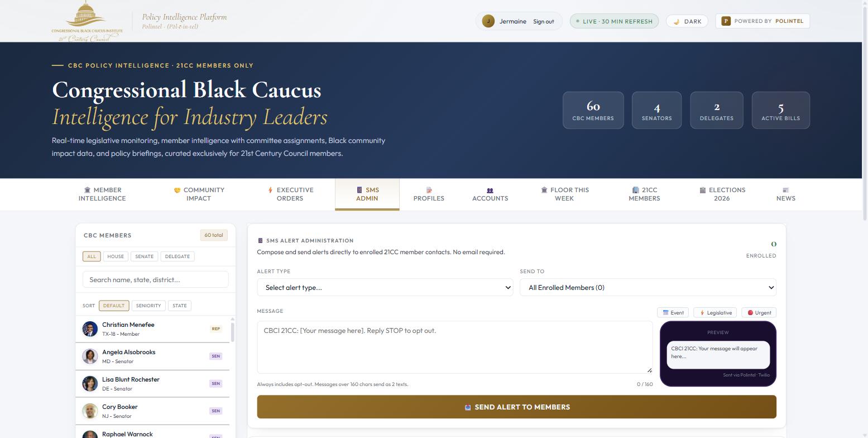Open Christian Menefee's profile photo
This screenshot has width=868, height=438.
90,329
